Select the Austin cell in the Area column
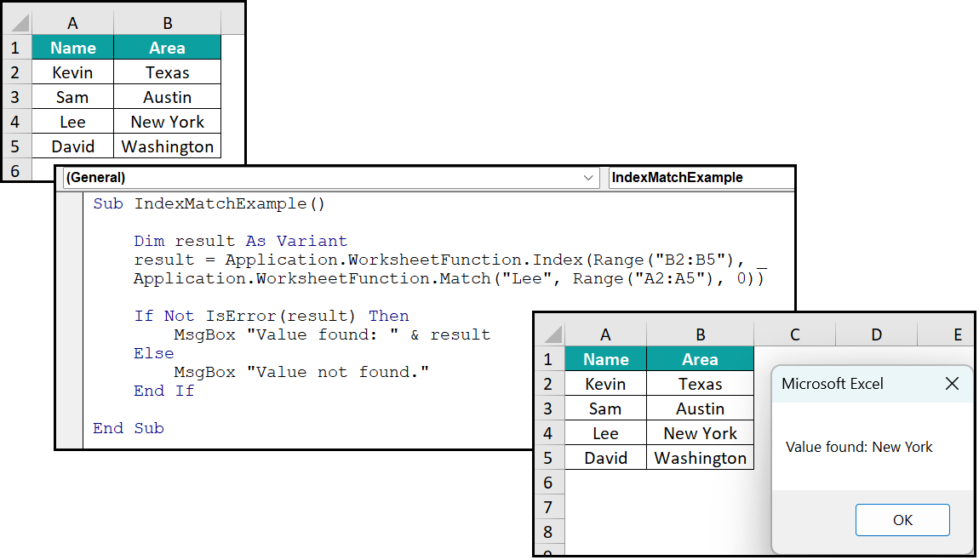The width and height of the screenshot is (979, 560). point(167,96)
